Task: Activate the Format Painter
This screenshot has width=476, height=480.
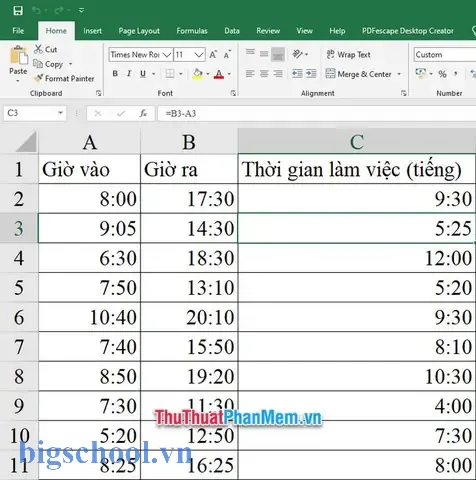Action: point(64,79)
